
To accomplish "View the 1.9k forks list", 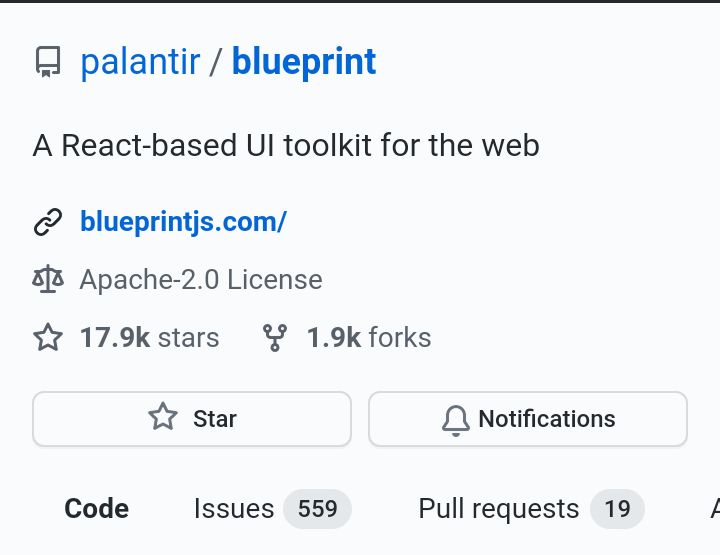I will click(369, 337).
